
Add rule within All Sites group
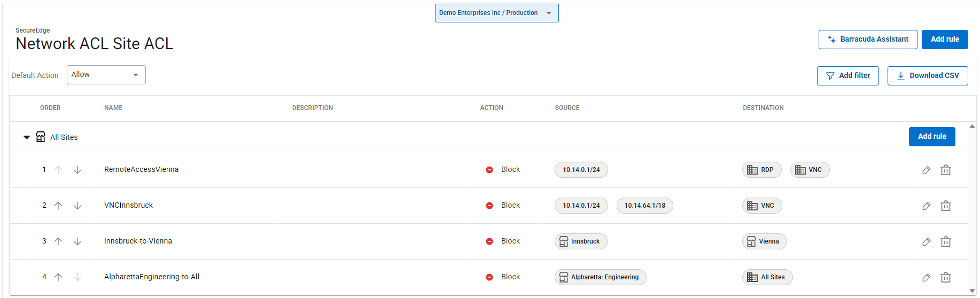pyautogui.click(x=931, y=137)
